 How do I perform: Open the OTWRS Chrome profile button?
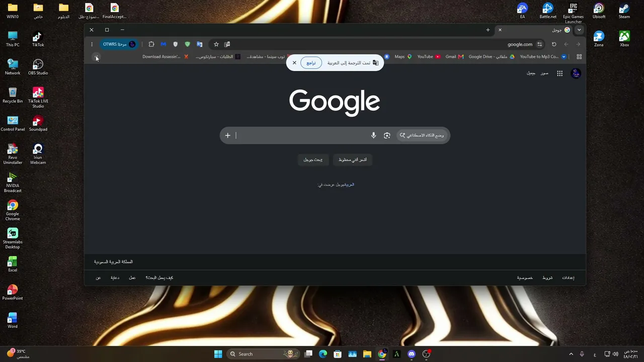tap(119, 44)
